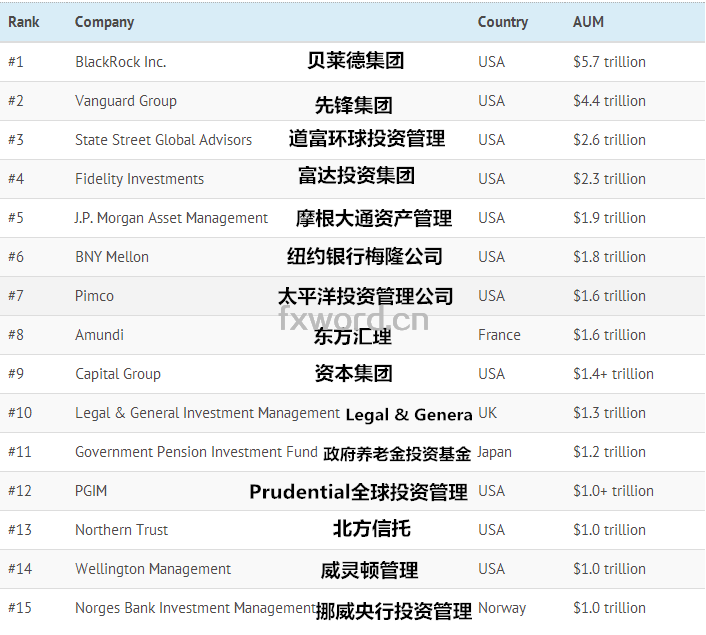
Task: Select Chinese label 先锋集团
Action: [354, 105]
